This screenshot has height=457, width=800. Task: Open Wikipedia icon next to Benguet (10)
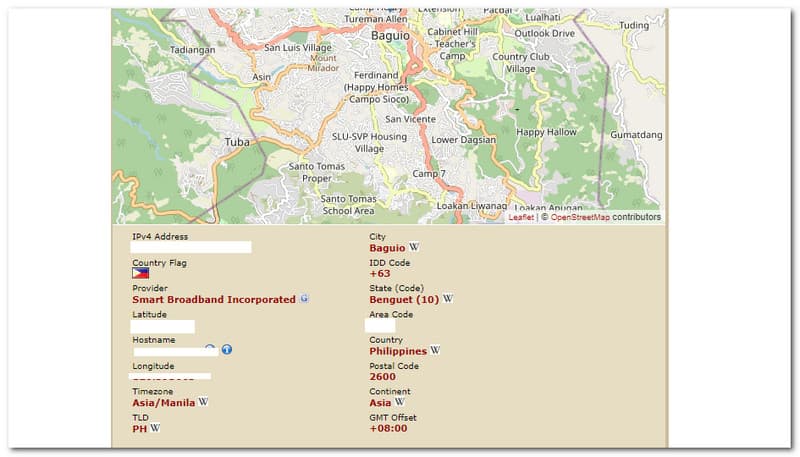[447, 298]
